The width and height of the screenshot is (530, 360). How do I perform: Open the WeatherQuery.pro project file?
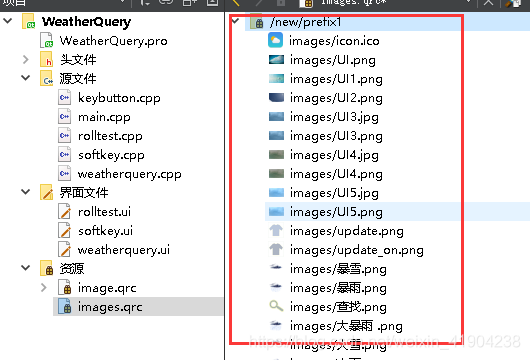(114, 41)
